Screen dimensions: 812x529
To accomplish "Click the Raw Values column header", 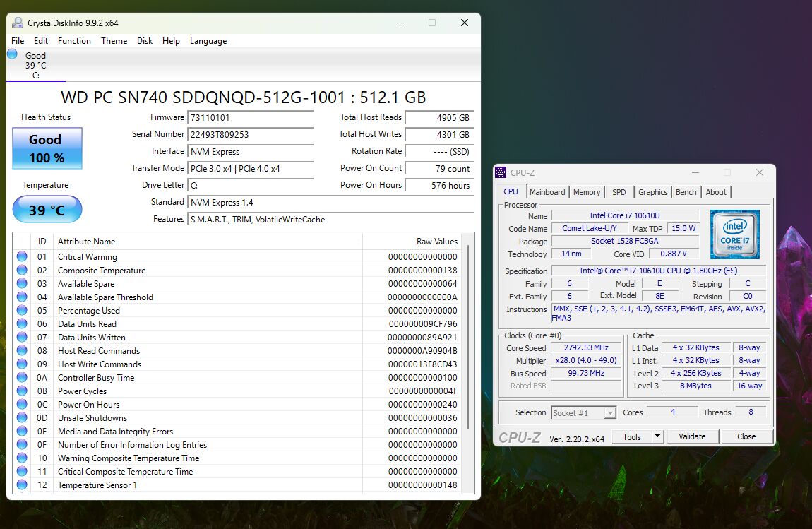I will 412,242.
